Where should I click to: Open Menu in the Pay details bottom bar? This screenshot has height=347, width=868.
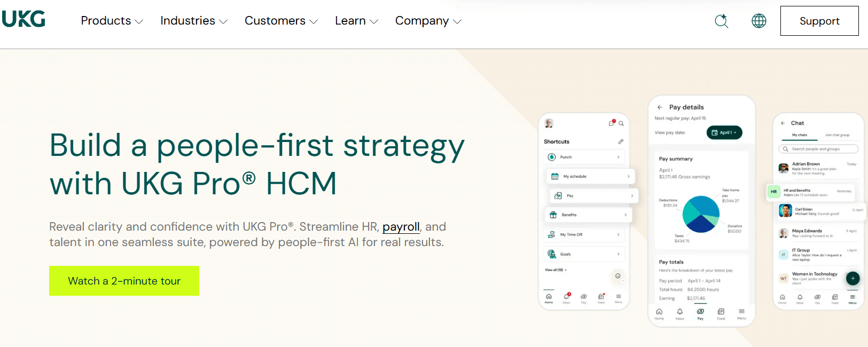[x=741, y=314]
